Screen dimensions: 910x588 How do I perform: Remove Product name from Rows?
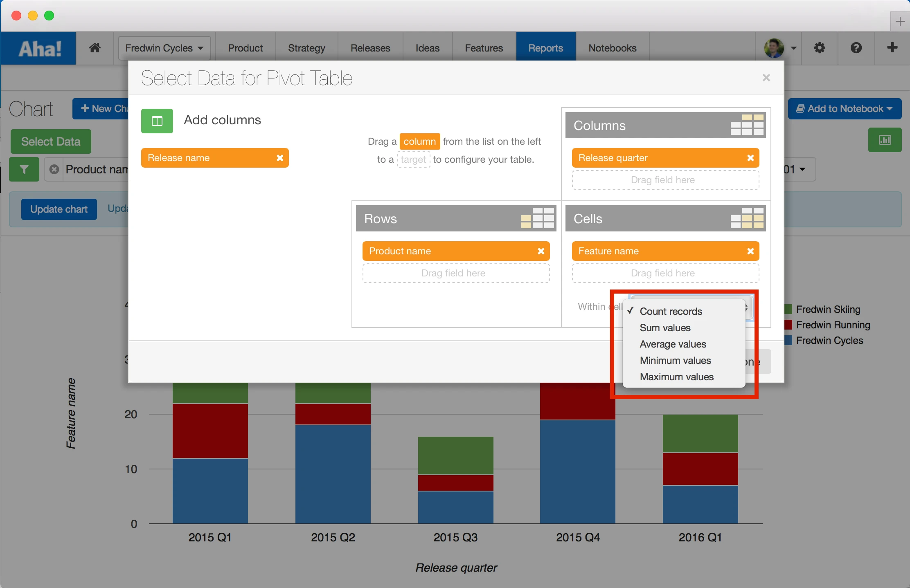541,251
